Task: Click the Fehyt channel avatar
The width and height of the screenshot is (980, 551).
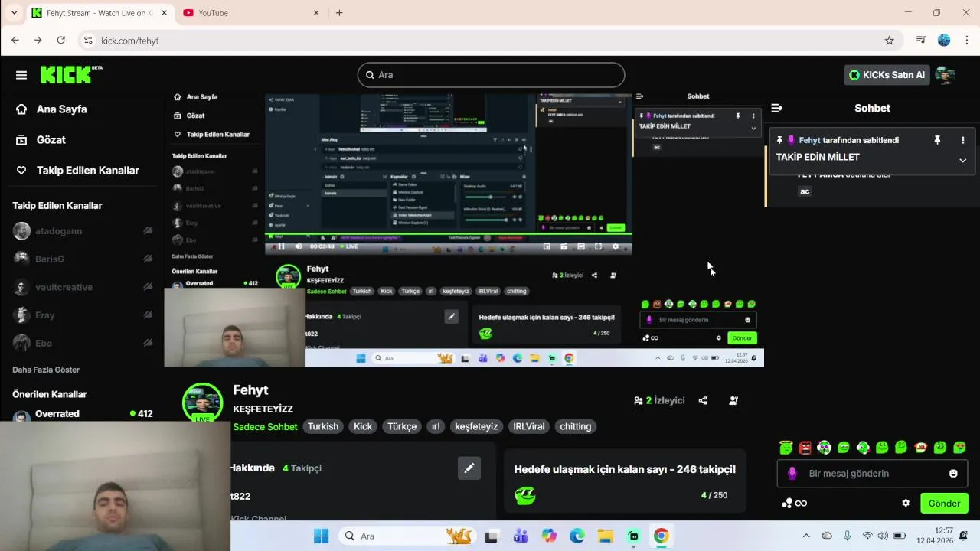Action: pos(202,403)
